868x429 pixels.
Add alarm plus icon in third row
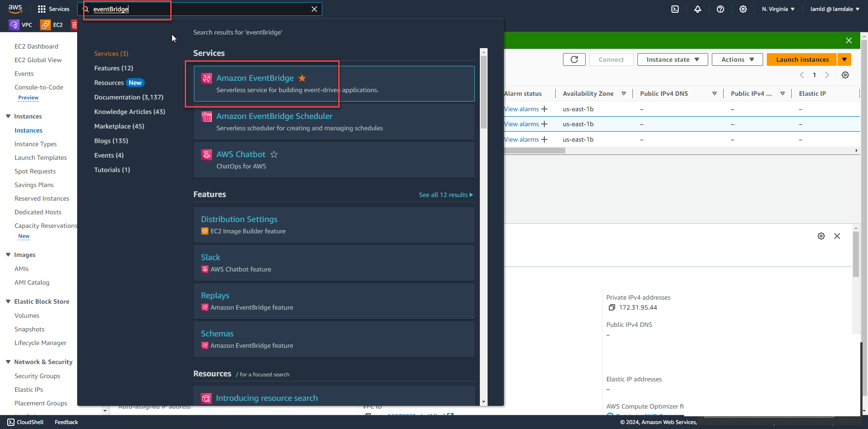coord(544,139)
